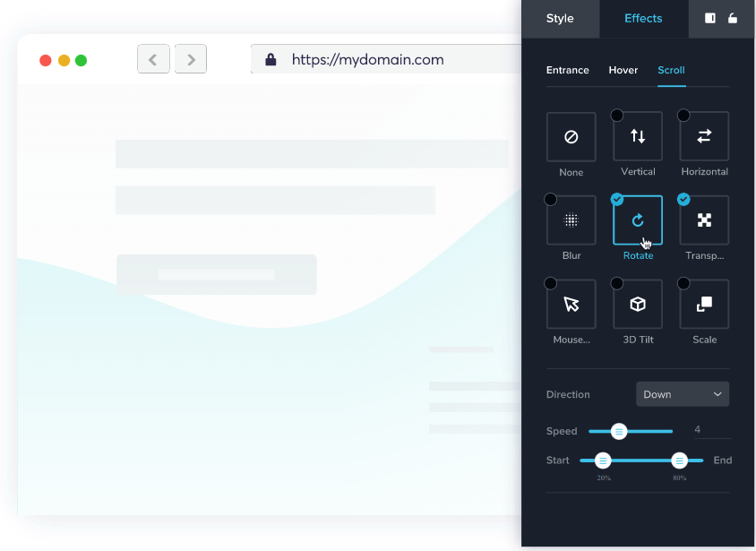756x551 pixels.
Task: Click the red close window dot
Action: coord(46,60)
